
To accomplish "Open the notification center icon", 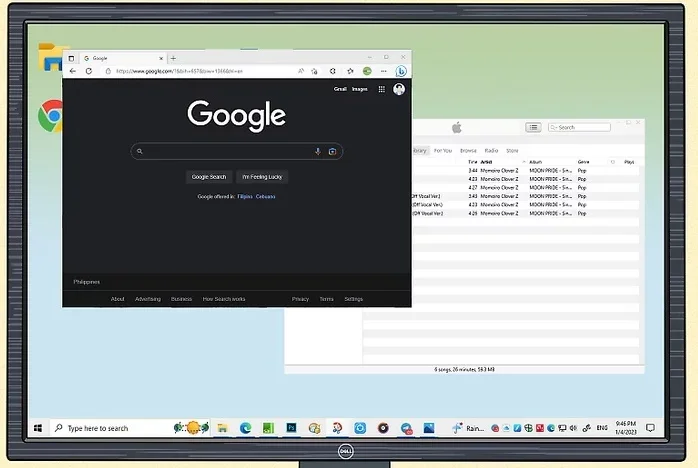I will coord(650,428).
